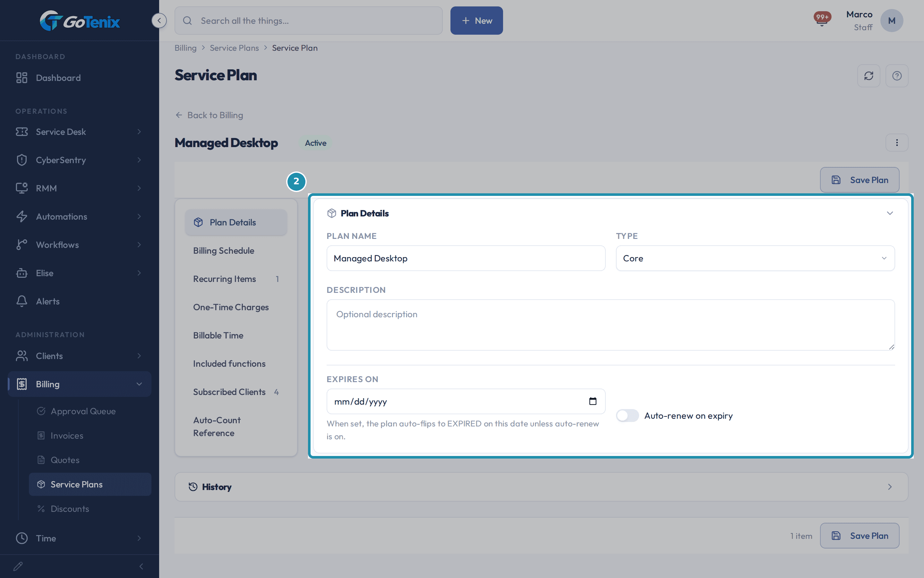The image size is (924, 578).
Task: Expand the Automations sidebar menu
Action: [80, 216]
